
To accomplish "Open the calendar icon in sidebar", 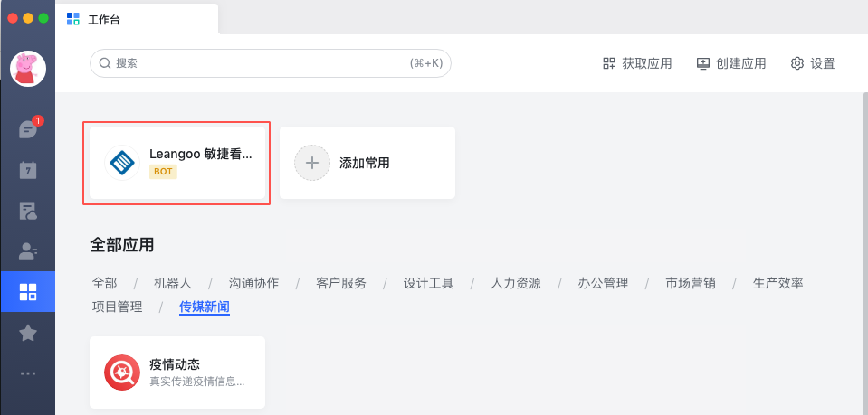I will [x=28, y=170].
